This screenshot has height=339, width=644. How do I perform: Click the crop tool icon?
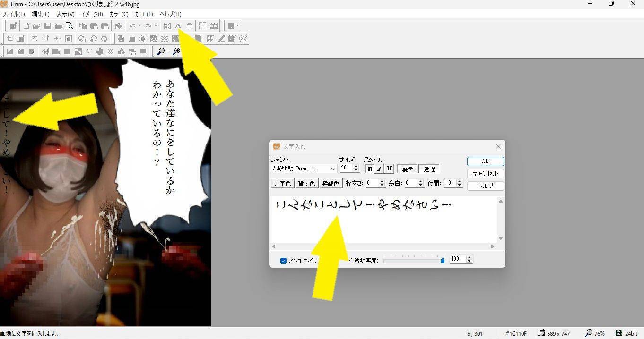pyautogui.click(x=9, y=39)
